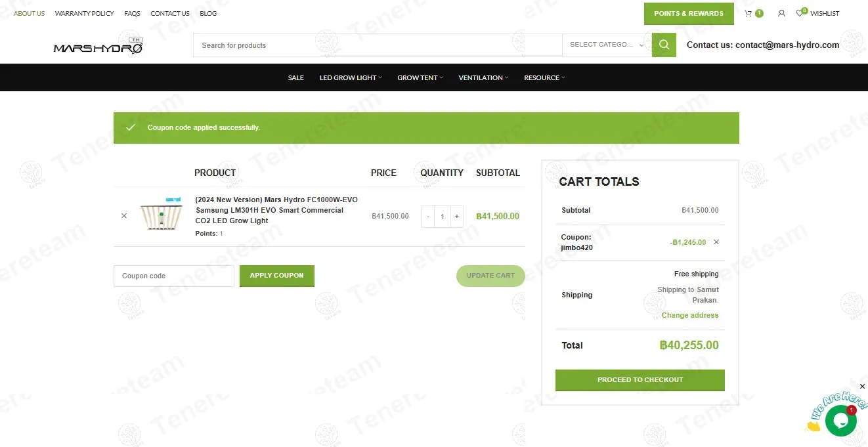The width and height of the screenshot is (868, 447).
Task: Click the user account icon
Action: pos(781,13)
